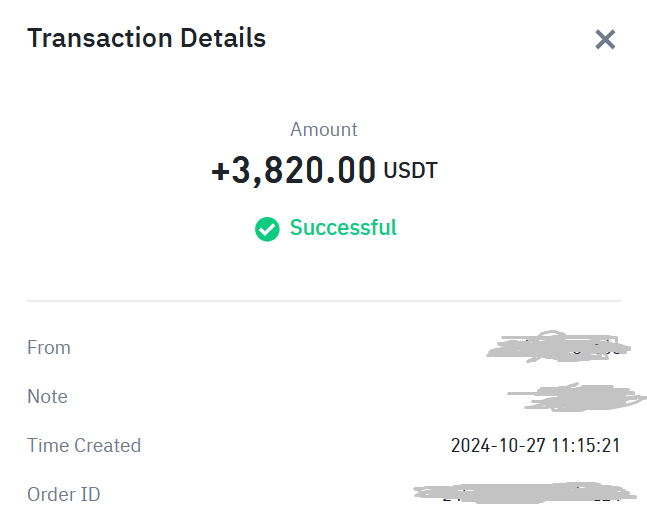
Task: Click the time portion 11:15:21
Action: coord(586,446)
